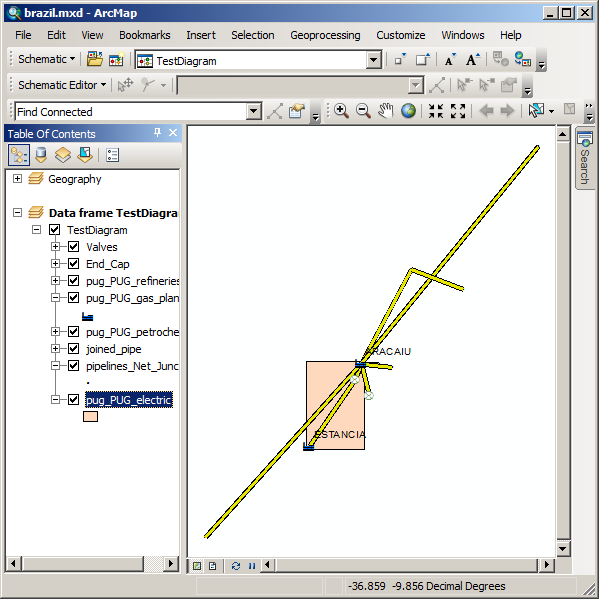
Task: Select the Zoom Out tool
Action: point(363,111)
